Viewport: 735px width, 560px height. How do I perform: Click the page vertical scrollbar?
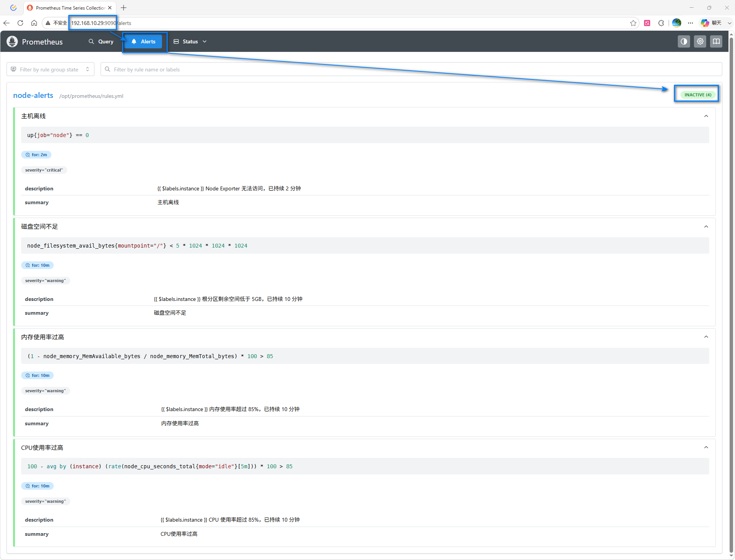tap(732, 294)
